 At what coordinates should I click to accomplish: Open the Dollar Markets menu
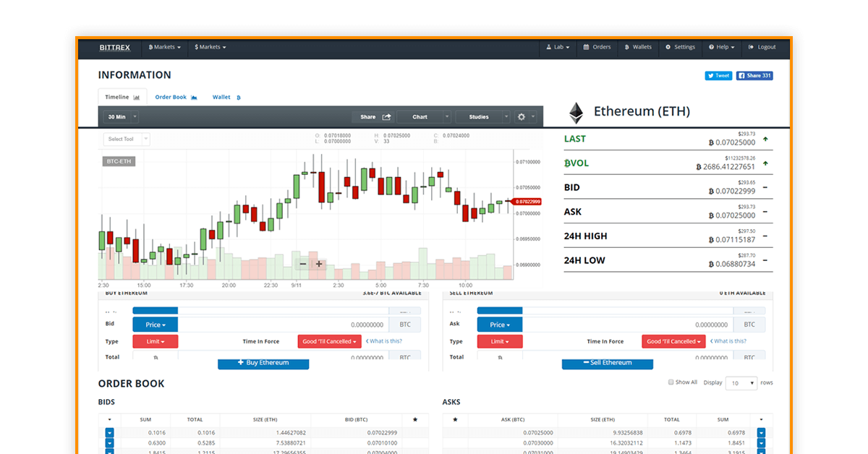(x=210, y=48)
